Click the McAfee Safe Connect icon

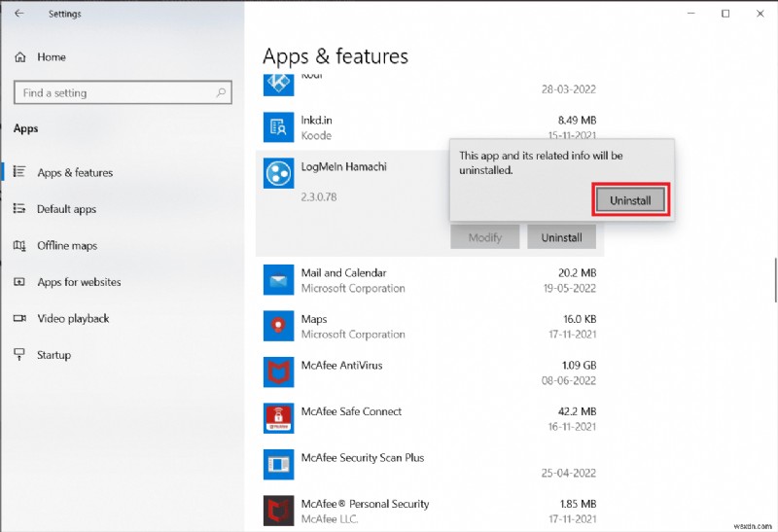278,418
